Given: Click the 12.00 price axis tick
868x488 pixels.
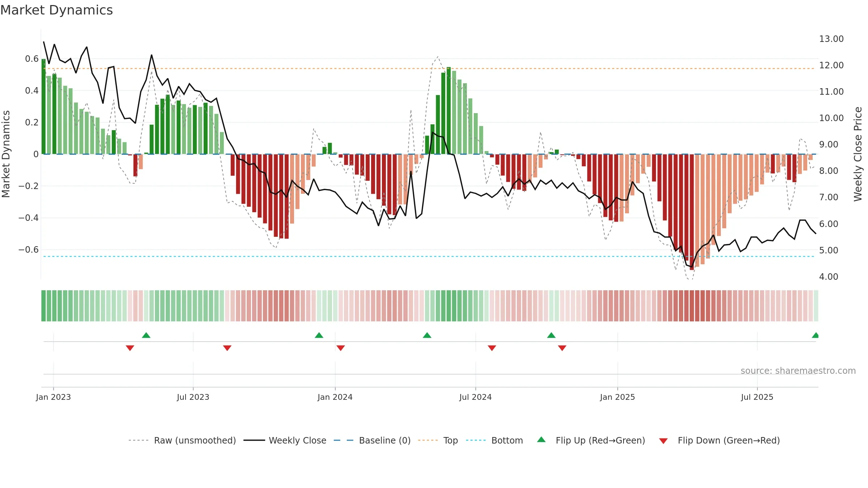Looking at the screenshot, I should tap(831, 65).
